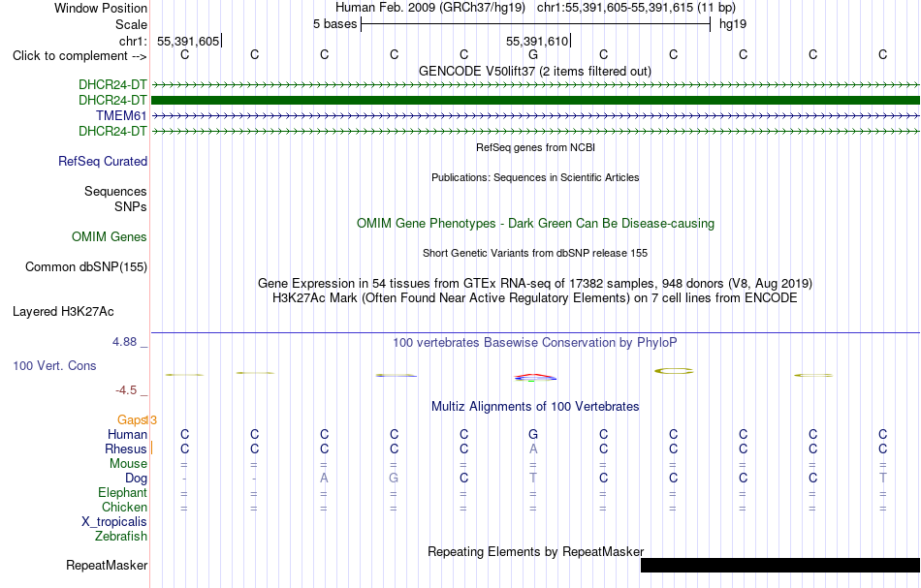Click the DHCR24-DT label just below TMEM61
921x588 pixels.
click(x=112, y=131)
